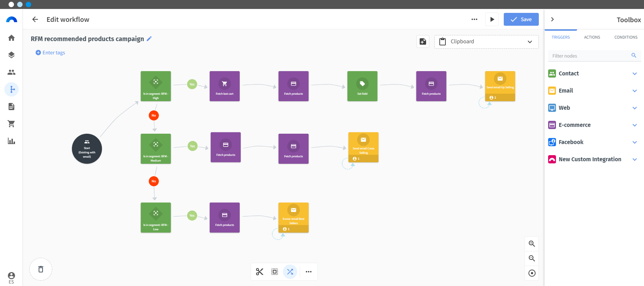This screenshot has width=644, height=286.
Task: Zoom in on the workflow canvas
Action: pos(532,244)
